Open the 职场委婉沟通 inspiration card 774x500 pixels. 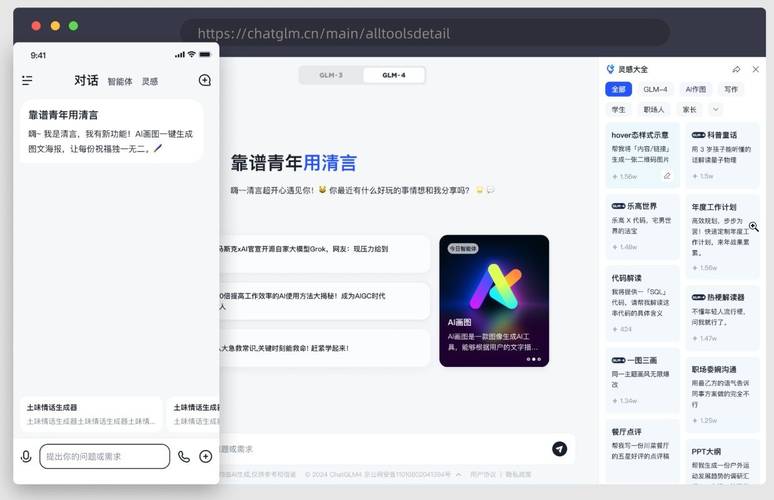(x=722, y=395)
